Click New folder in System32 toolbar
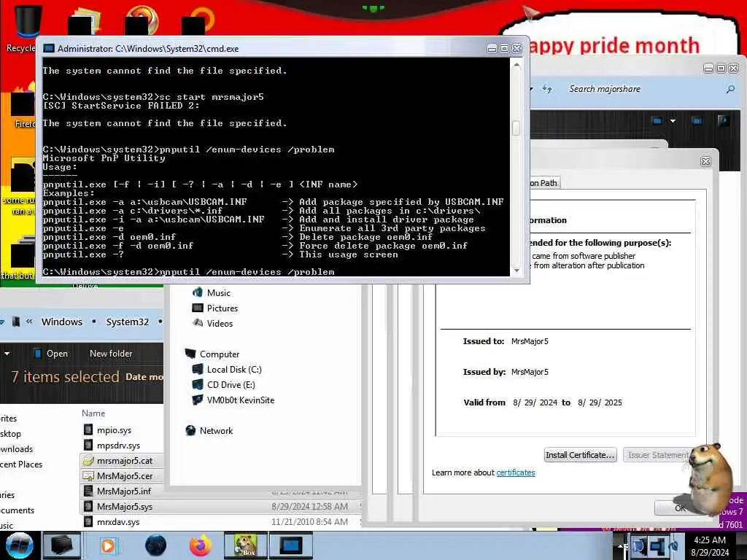This screenshot has height=560, width=747. (x=111, y=354)
